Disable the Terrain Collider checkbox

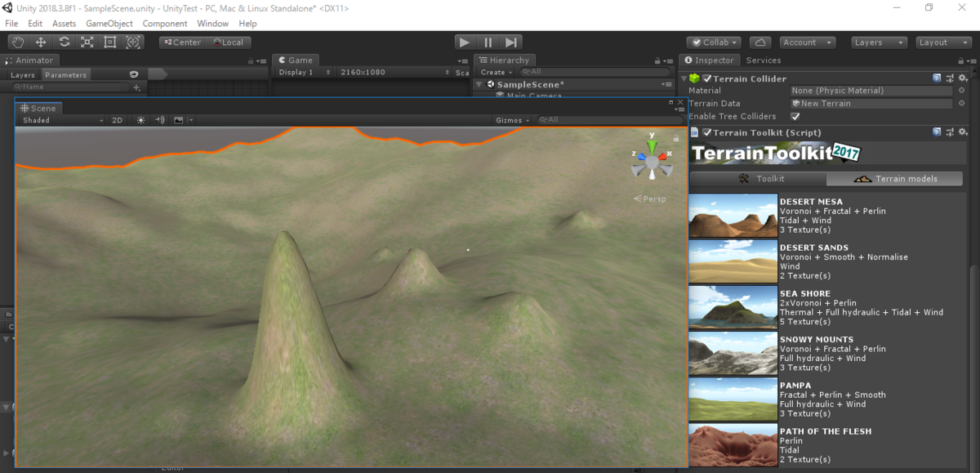707,78
